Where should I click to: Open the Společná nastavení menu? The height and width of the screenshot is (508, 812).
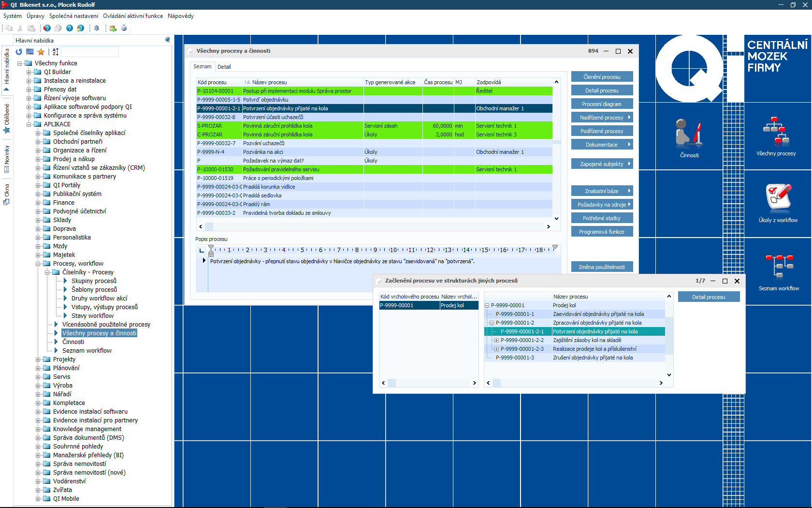73,16
